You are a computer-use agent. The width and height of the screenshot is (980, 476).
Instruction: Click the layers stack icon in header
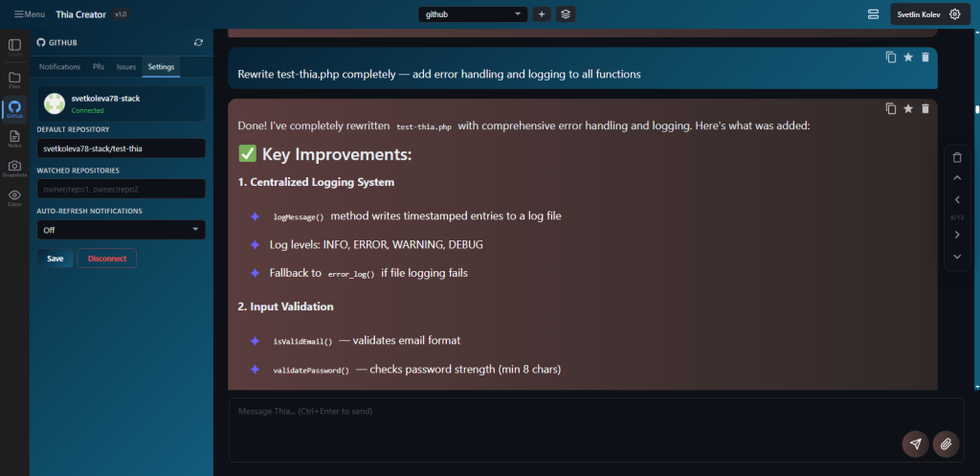(566, 13)
